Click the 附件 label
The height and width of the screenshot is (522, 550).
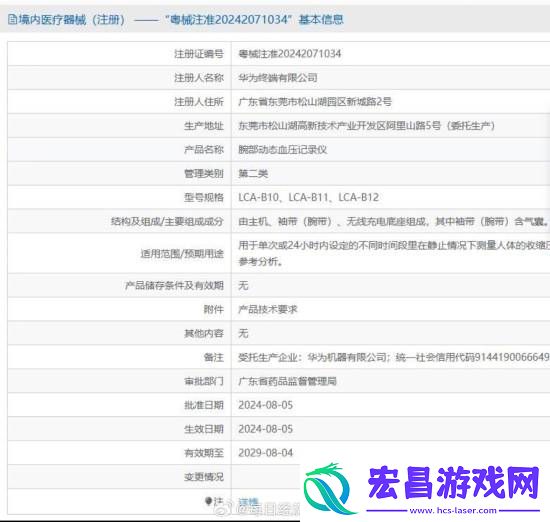click(x=214, y=309)
